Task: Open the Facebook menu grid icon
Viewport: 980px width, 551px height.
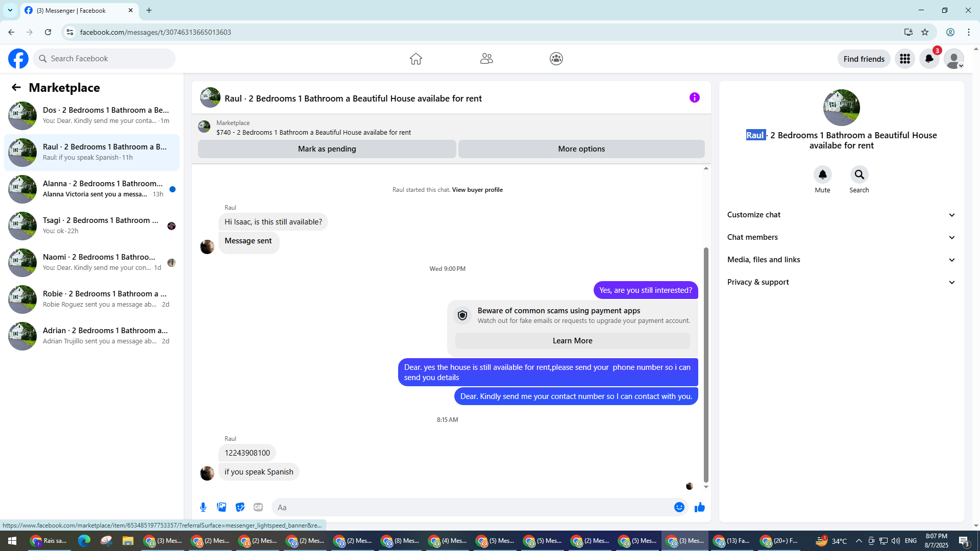Action: coord(905,59)
